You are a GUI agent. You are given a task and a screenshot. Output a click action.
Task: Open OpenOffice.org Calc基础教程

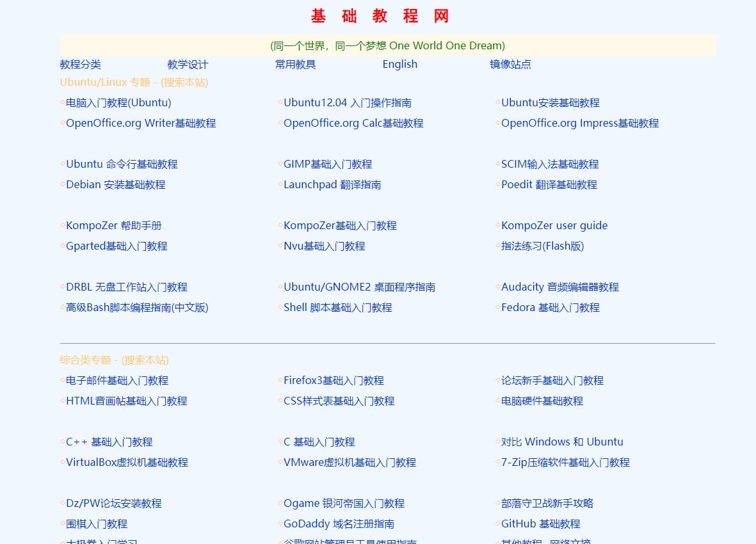(353, 124)
